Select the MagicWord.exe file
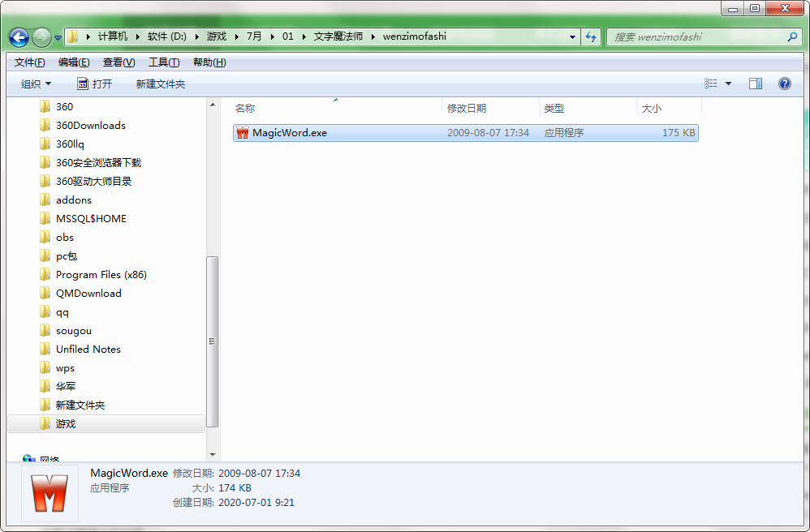This screenshot has width=810, height=532. pyautogui.click(x=465, y=133)
